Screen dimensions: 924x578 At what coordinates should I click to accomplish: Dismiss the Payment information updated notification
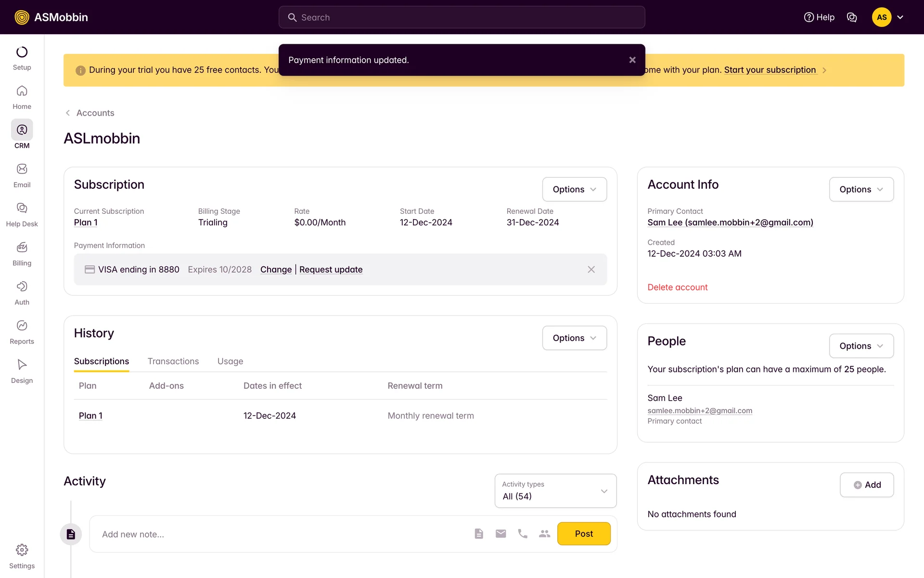point(632,60)
